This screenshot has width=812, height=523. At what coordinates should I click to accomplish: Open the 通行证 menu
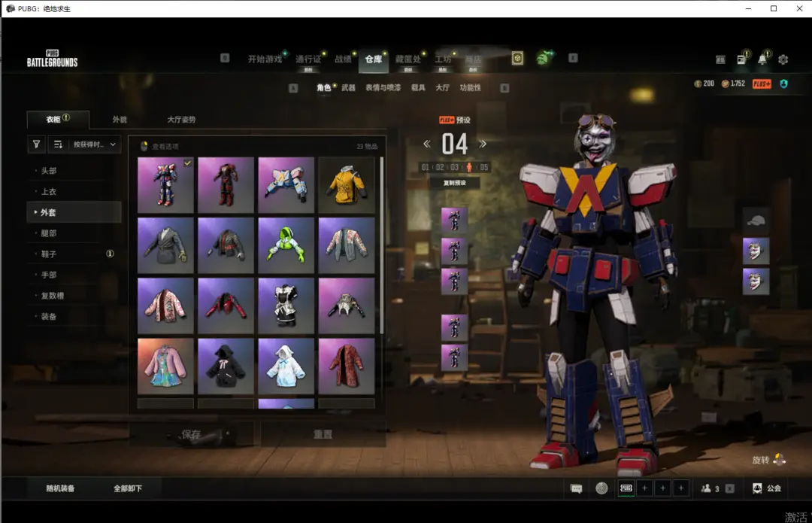[308, 59]
